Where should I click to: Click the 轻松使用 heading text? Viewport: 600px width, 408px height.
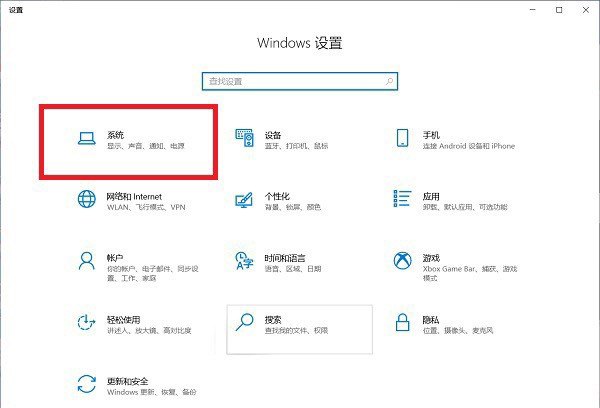[x=124, y=320]
